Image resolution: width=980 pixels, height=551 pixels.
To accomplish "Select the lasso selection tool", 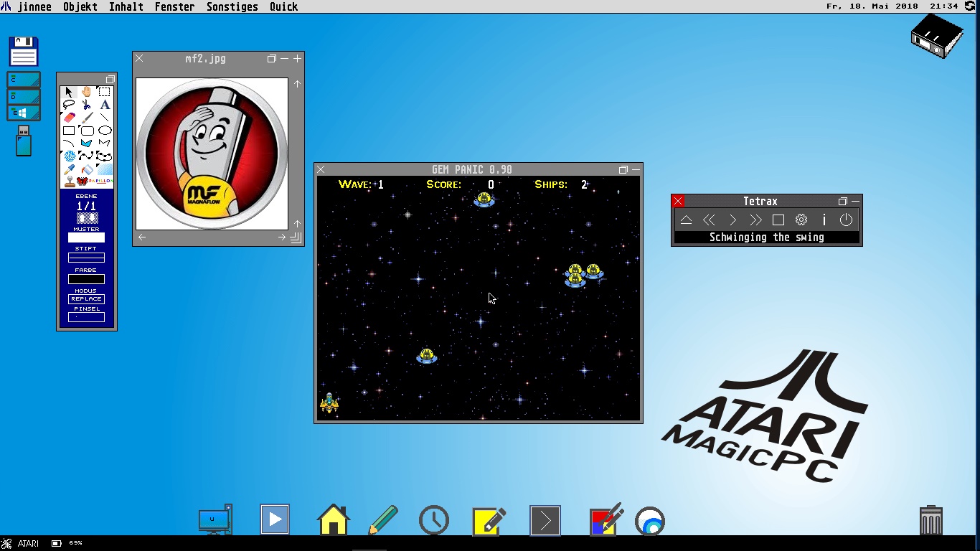I will pos(69,105).
